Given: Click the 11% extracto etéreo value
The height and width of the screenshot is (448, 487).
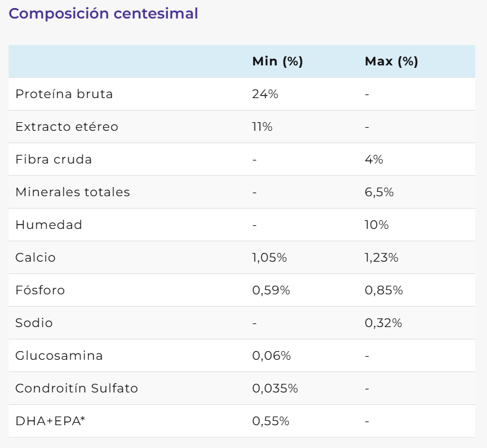Looking at the screenshot, I should click(x=262, y=127).
